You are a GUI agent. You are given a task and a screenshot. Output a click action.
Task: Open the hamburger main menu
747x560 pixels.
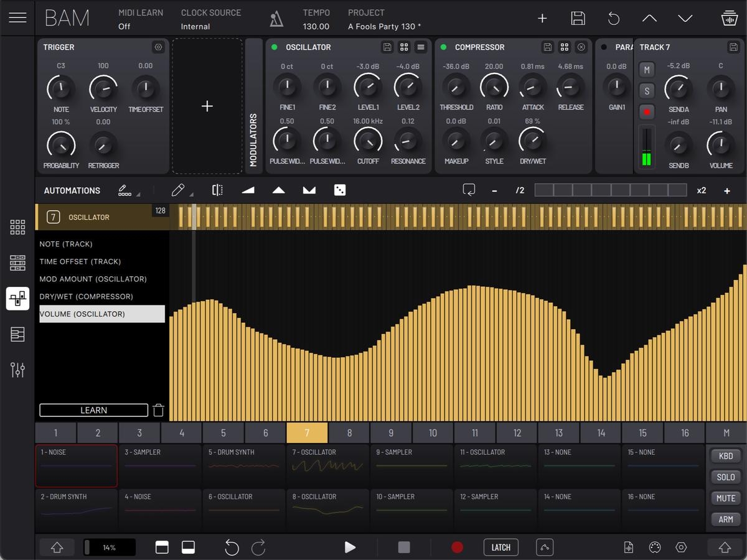(17, 17)
